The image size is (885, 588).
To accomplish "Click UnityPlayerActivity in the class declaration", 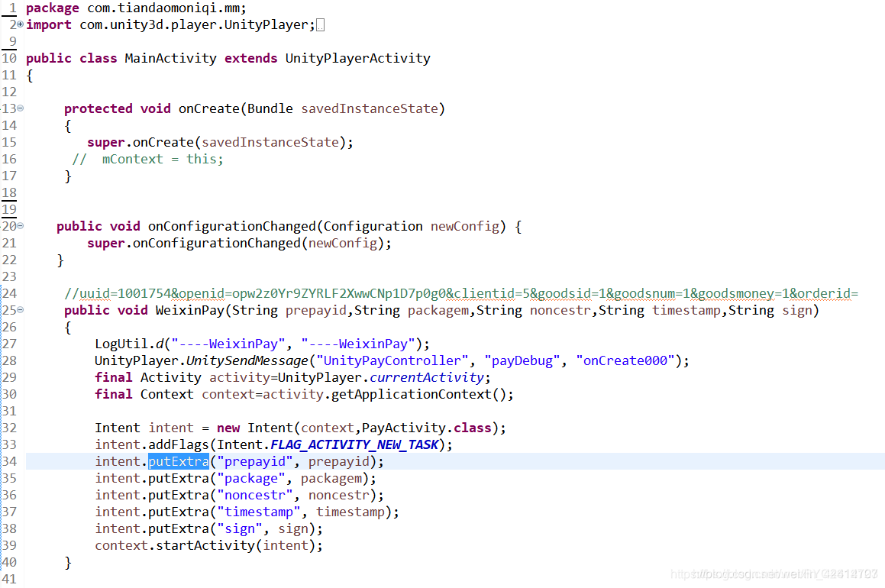I will 358,58.
